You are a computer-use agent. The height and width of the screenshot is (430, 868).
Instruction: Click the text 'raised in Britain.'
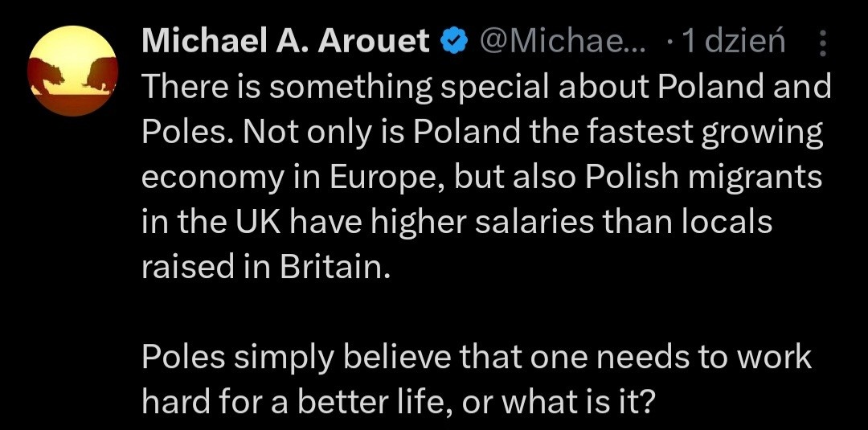pos(264,268)
